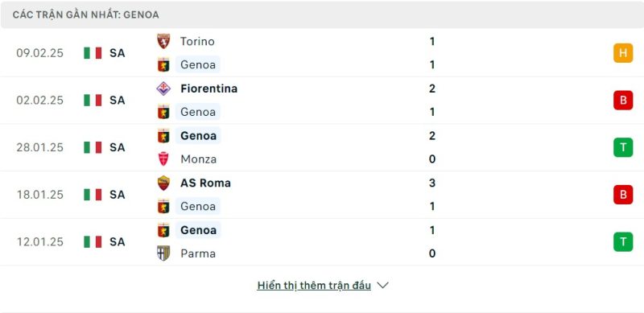Click the Các trận gần nhất: Genoa header
644x313 pixels.
coord(86,14)
